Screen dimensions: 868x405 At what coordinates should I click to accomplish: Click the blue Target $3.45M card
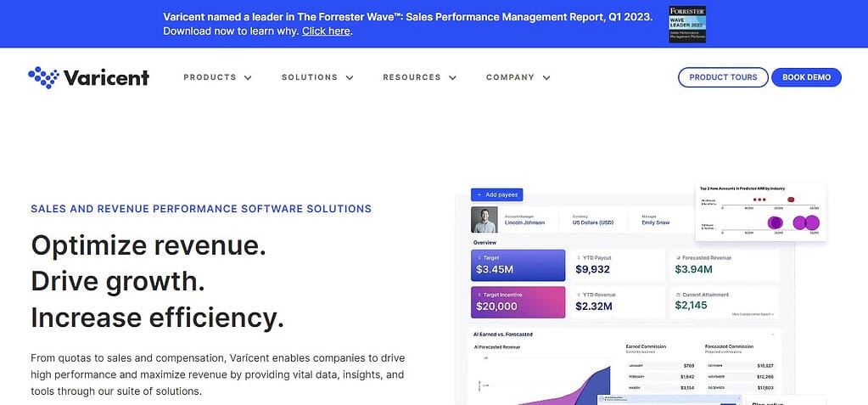[518, 266]
